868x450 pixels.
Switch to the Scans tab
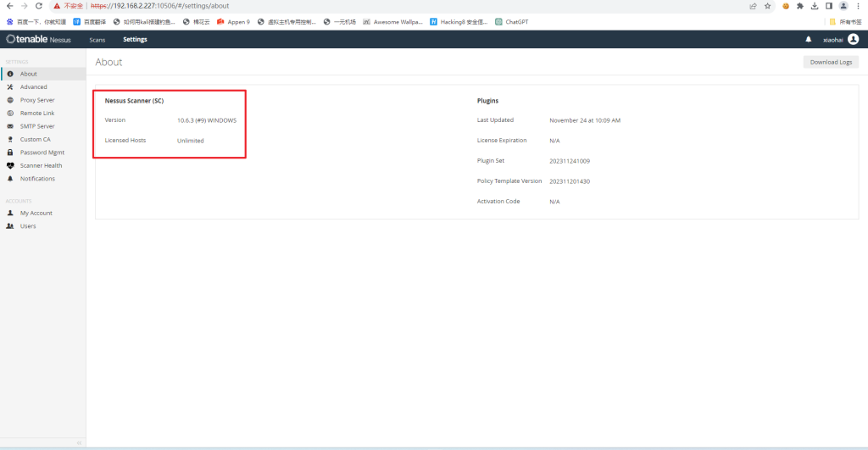pos(97,40)
